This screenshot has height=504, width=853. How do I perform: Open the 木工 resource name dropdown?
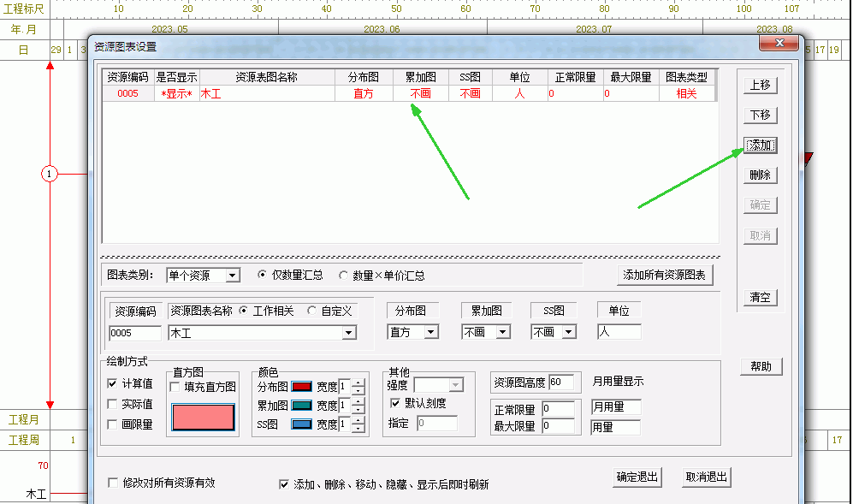[348, 332]
